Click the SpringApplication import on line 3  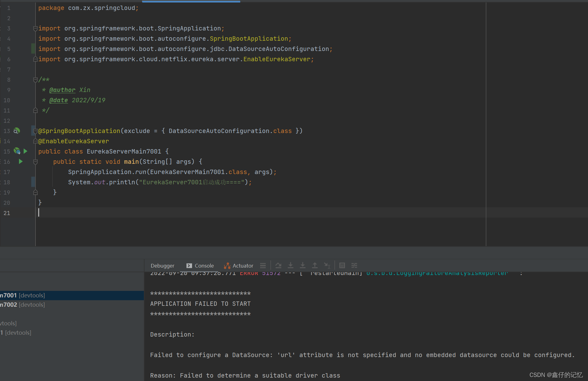point(143,28)
